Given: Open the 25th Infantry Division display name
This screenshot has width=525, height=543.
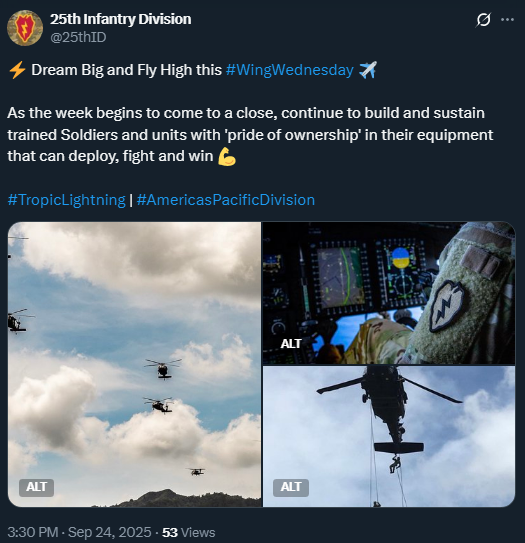Looking at the screenshot, I should coord(121,19).
